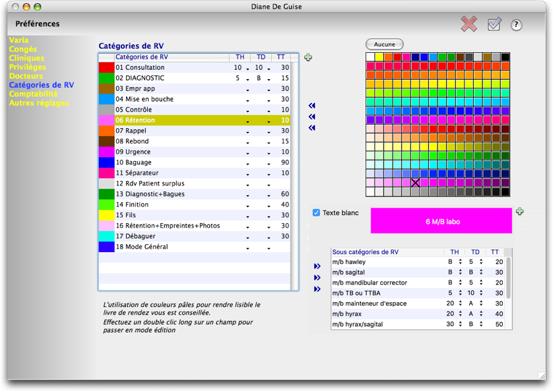Select the 04 Mise en bouche row
553x392 pixels.
coord(195,99)
